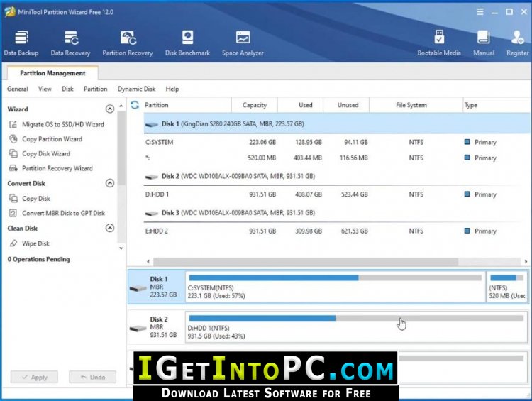Collapse the Convert Disk section
The height and width of the screenshot is (401, 532).
click(x=109, y=183)
